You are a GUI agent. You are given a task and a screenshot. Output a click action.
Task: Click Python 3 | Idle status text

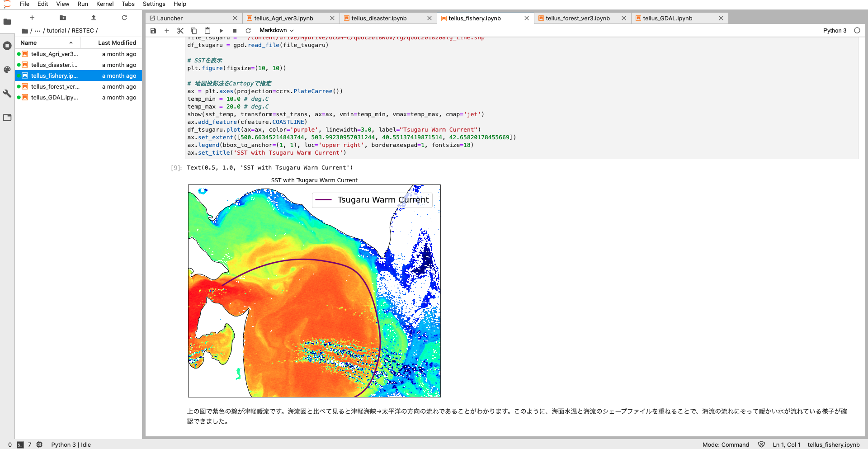pos(71,444)
